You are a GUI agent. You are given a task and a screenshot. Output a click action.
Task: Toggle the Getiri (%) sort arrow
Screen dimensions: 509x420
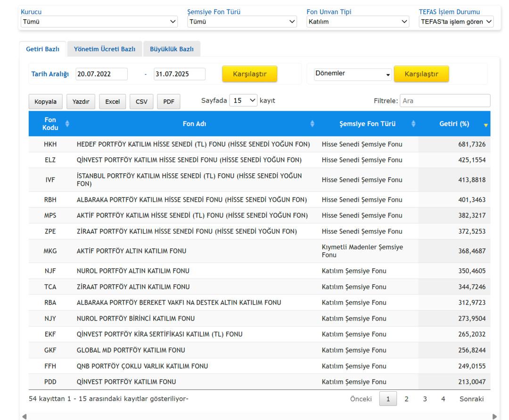pyautogui.click(x=485, y=125)
